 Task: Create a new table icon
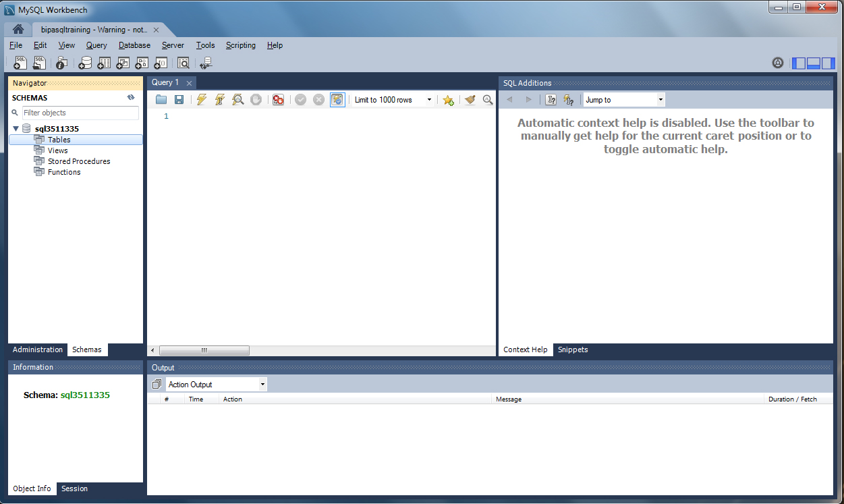(x=103, y=62)
